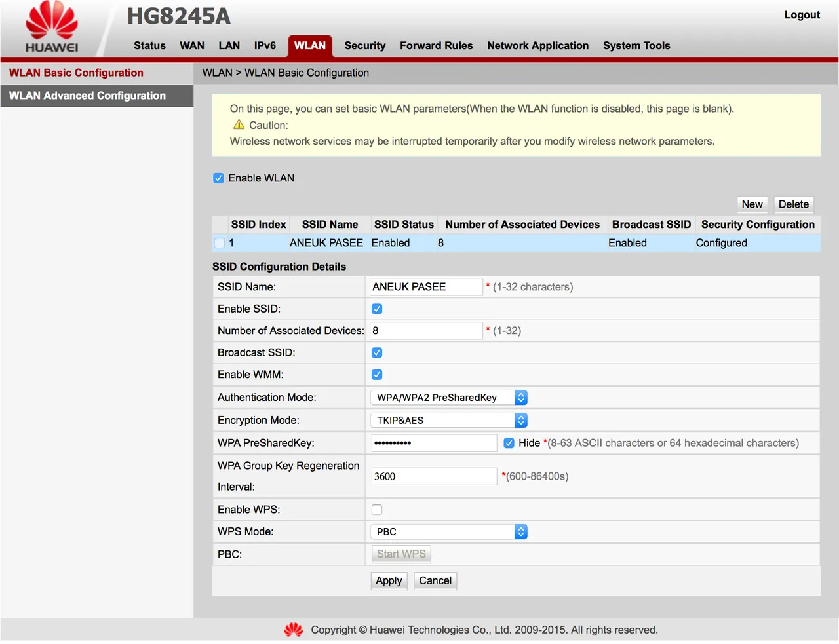Check the Enable WPS checkbox

coord(377,510)
